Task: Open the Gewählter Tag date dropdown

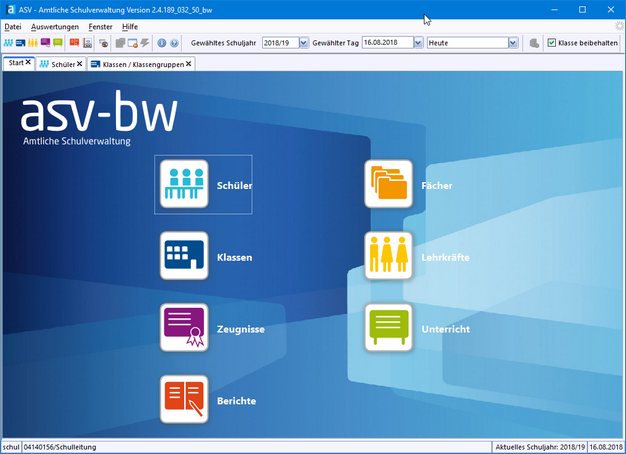Action: point(415,44)
